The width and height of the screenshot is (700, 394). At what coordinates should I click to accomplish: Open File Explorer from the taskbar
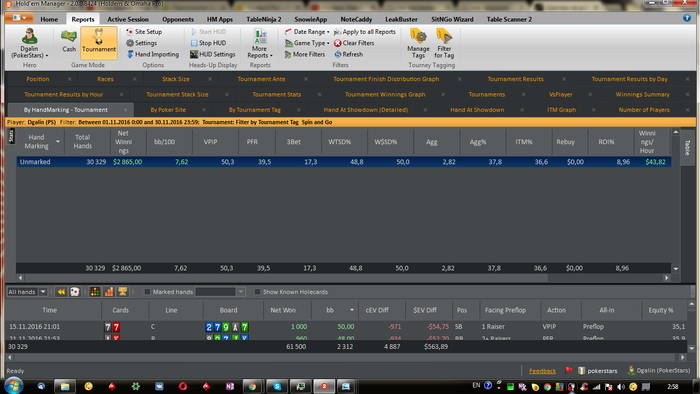tap(65, 386)
